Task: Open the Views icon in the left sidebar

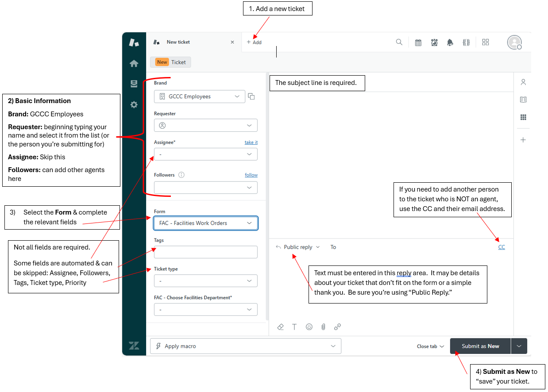Action: pos(134,84)
